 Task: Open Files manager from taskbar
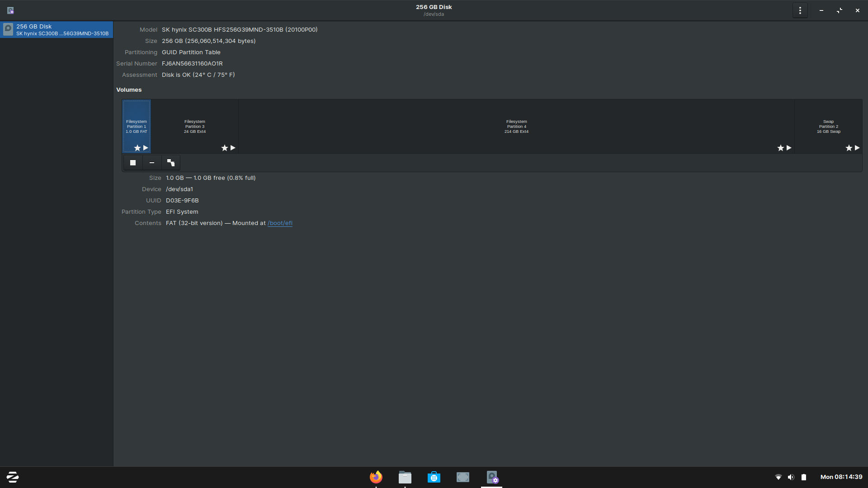click(x=405, y=477)
